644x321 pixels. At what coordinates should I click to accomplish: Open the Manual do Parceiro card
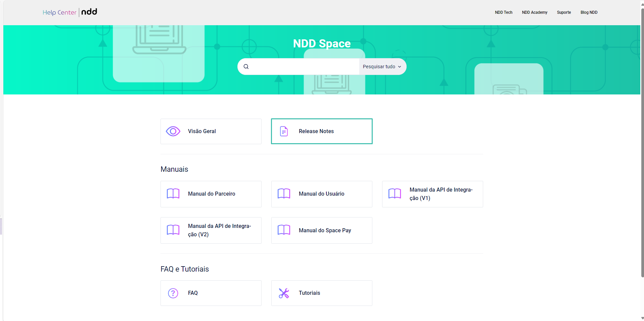pyautogui.click(x=211, y=194)
